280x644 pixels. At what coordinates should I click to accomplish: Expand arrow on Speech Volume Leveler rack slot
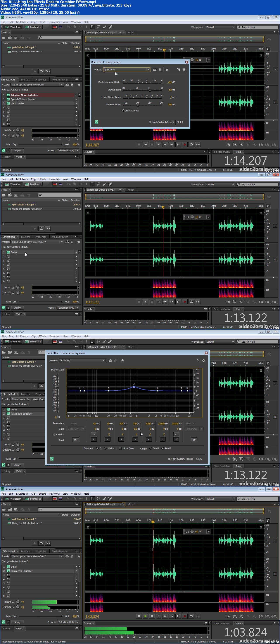pyautogui.click(x=76, y=99)
